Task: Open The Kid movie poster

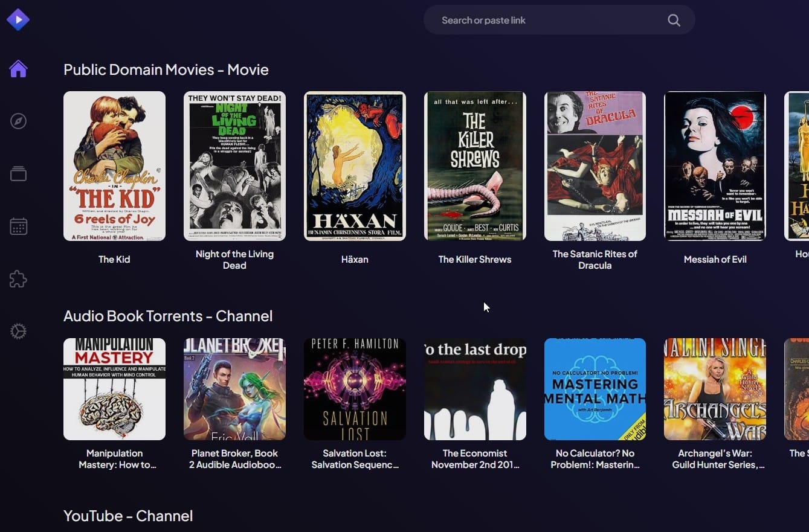Action: 114,166
